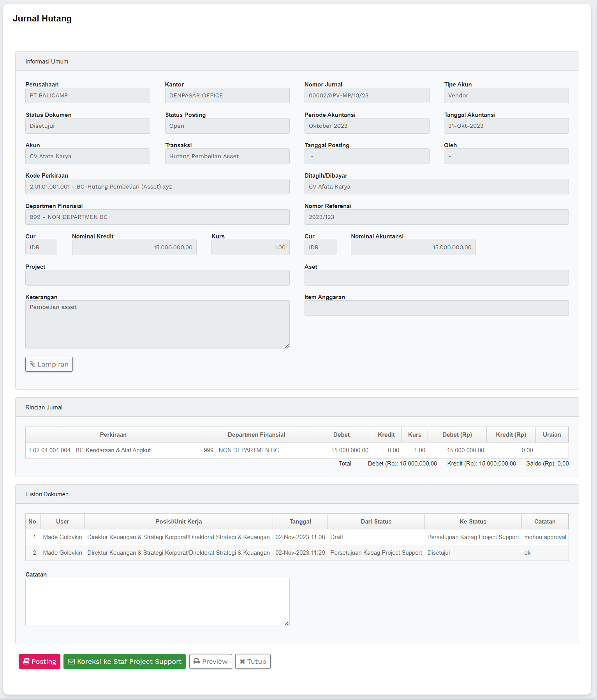Select the Kode Perkiraan field
597x700 pixels.
pos(157,187)
